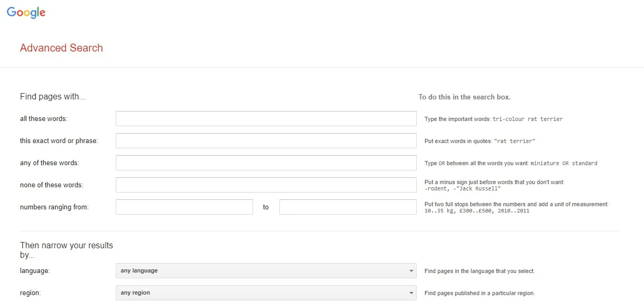Image resolution: width=644 pixels, height=303 pixels.
Task: Open the 'any language' dropdown
Action: click(x=266, y=271)
